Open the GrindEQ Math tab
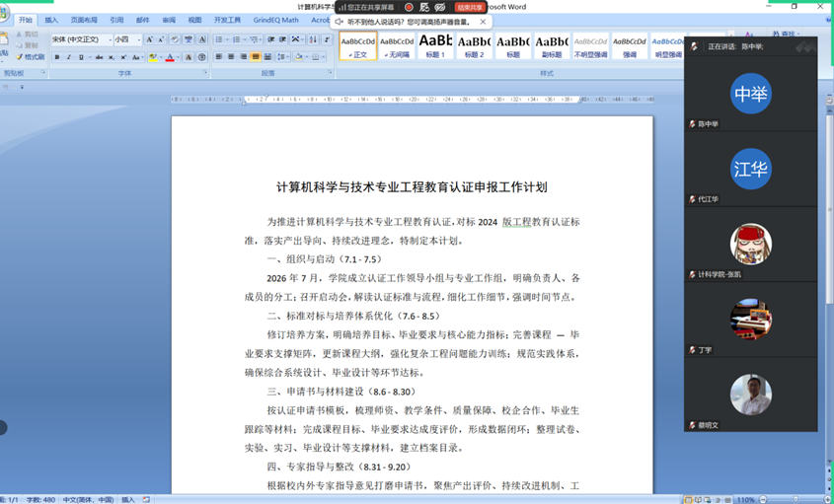This screenshot has height=504, width=834. coord(276,20)
